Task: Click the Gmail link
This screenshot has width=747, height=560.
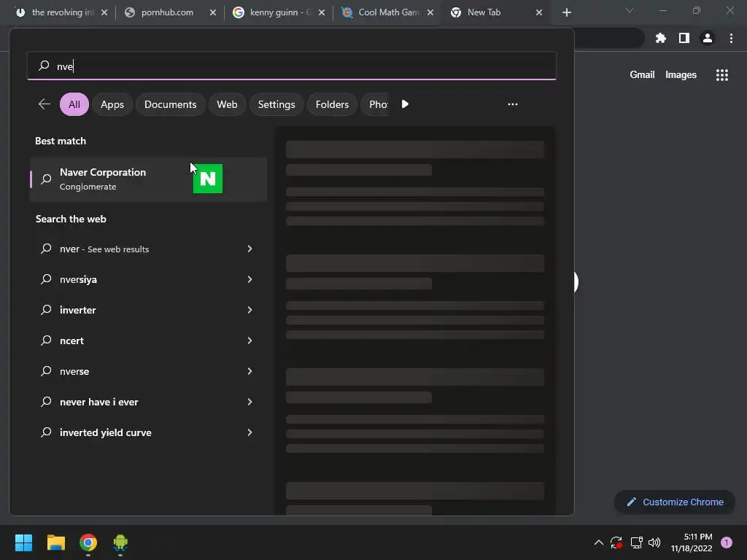Action: [642, 75]
